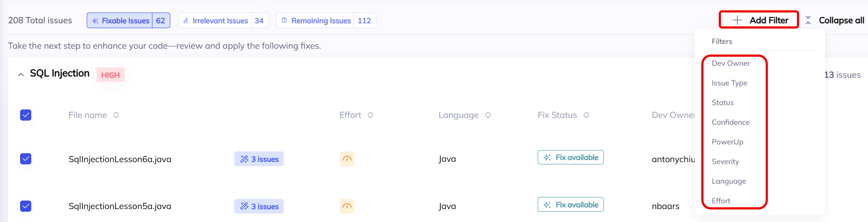Click Fix available for SqlInjectionLesson5a.java
The image size is (868, 222).
click(x=570, y=205)
